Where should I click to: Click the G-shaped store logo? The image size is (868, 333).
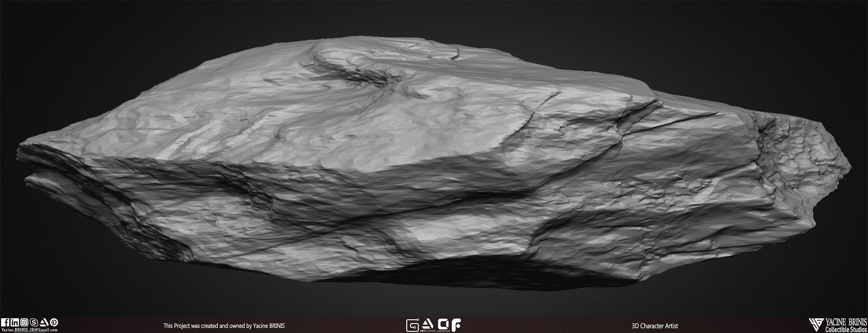click(x=413, y=325)
